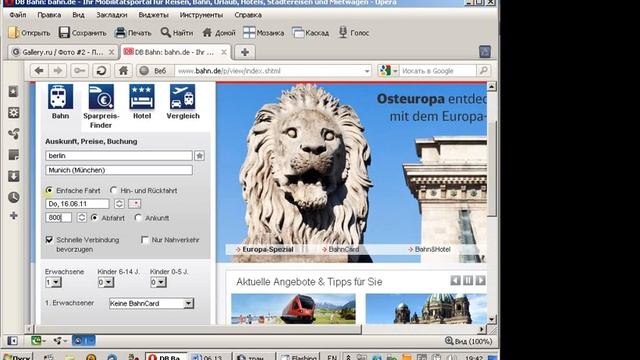Click Сохранить toolbar button
This screenshot has height=360, width=640.
coord(82,33)
